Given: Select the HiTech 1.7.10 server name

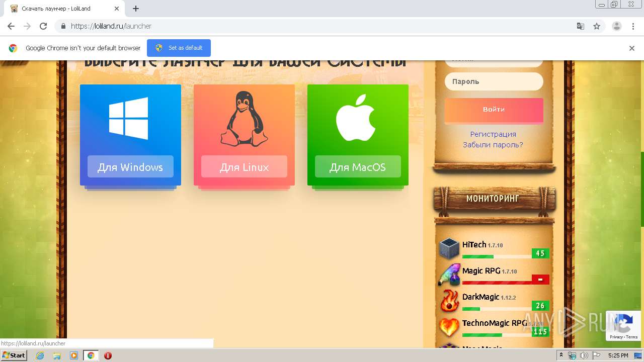Looking at the screenshot, I should click(482, 245).
